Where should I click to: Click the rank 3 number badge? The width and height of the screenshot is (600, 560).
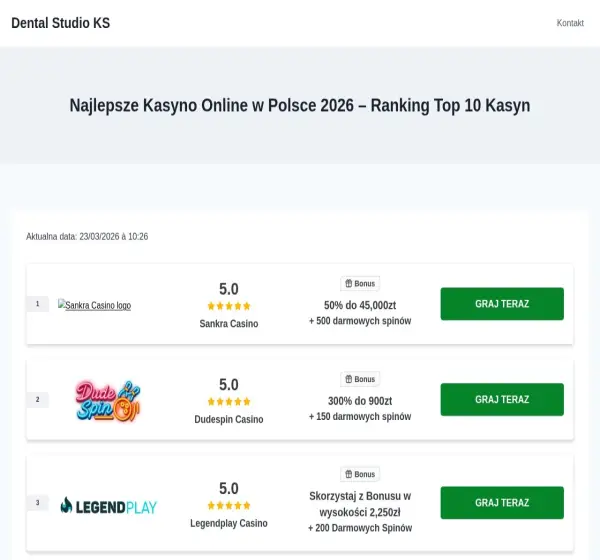point(38,503)
